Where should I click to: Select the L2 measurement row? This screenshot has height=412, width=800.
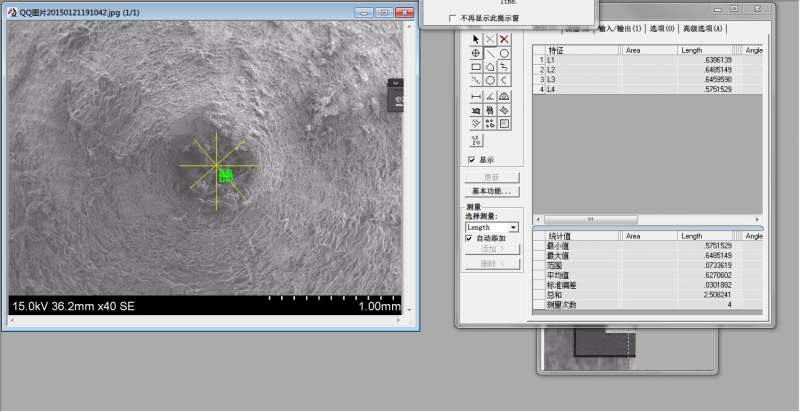click(x=648, y=69)
